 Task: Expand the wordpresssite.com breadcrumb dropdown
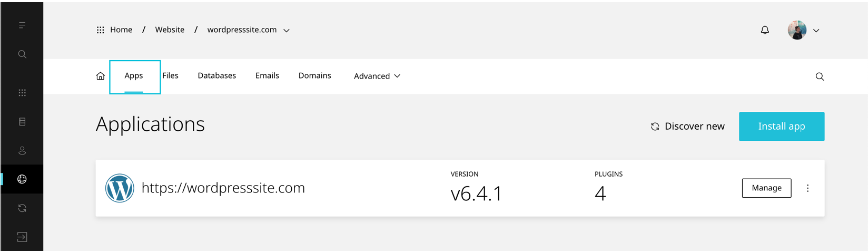(x=287, y=31)
